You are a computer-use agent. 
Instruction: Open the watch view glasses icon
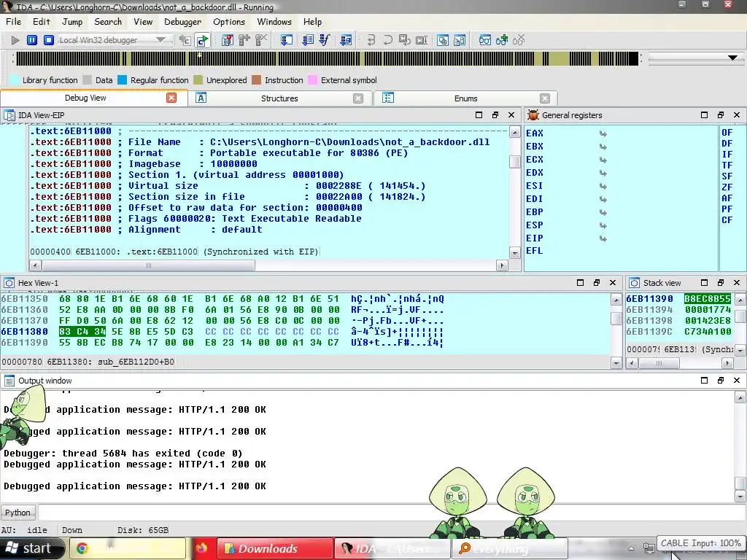[x=485, y=41]
